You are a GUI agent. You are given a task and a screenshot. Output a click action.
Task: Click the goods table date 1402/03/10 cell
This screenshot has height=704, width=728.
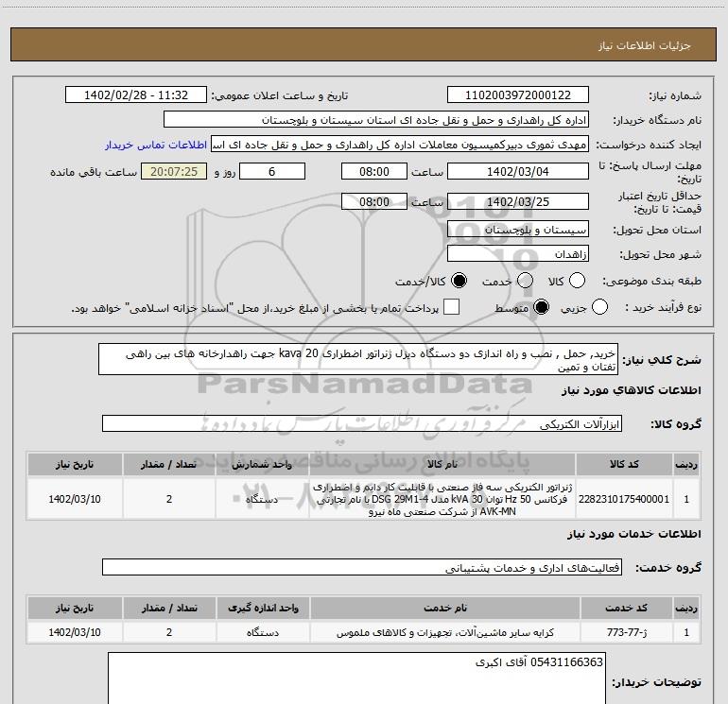click(x=75, y=499)
